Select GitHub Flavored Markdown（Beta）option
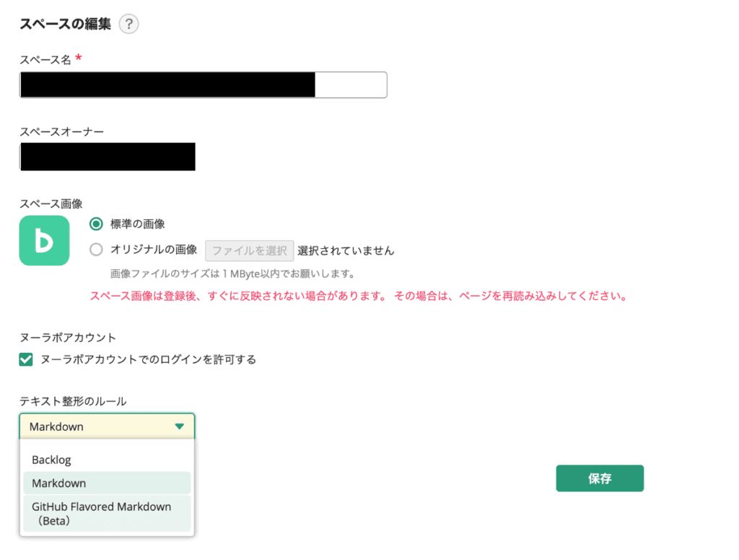Viewport: 739px width, 560px height. 99,514
